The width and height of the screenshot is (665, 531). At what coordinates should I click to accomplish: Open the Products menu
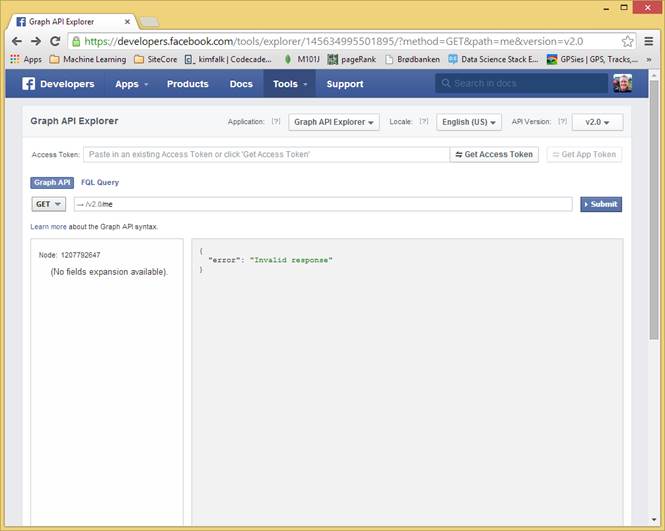[187, 84]
